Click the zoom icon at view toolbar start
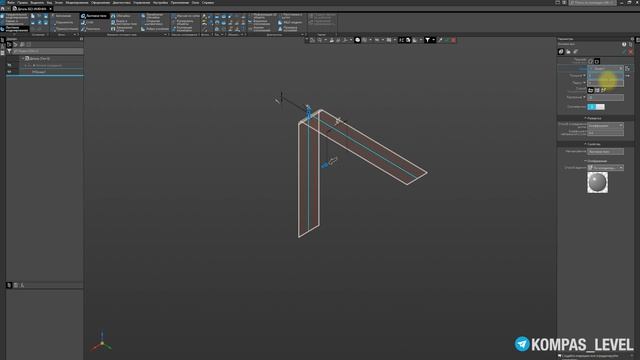Viewport: 640px width, 360px height. pos(313,40)
